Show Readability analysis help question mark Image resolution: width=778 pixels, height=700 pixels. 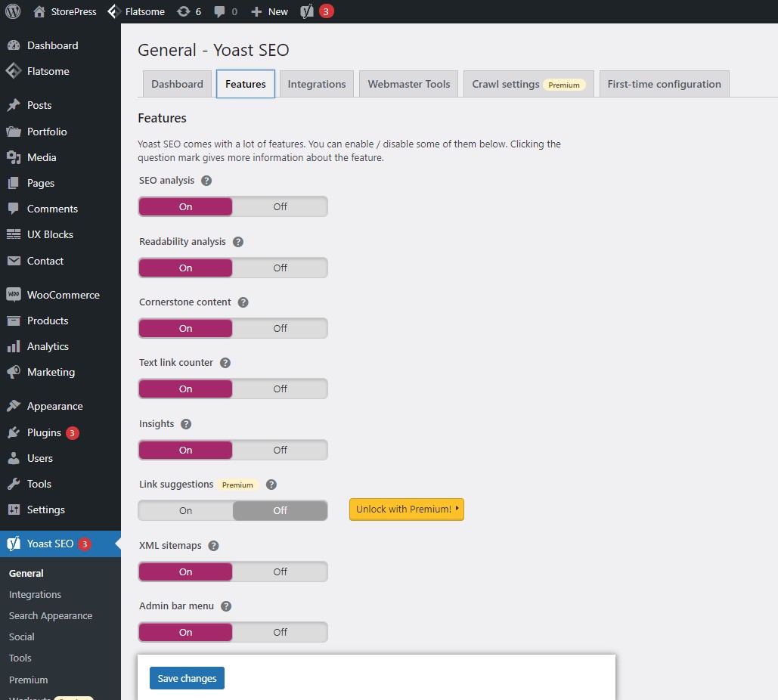point(238,242)
